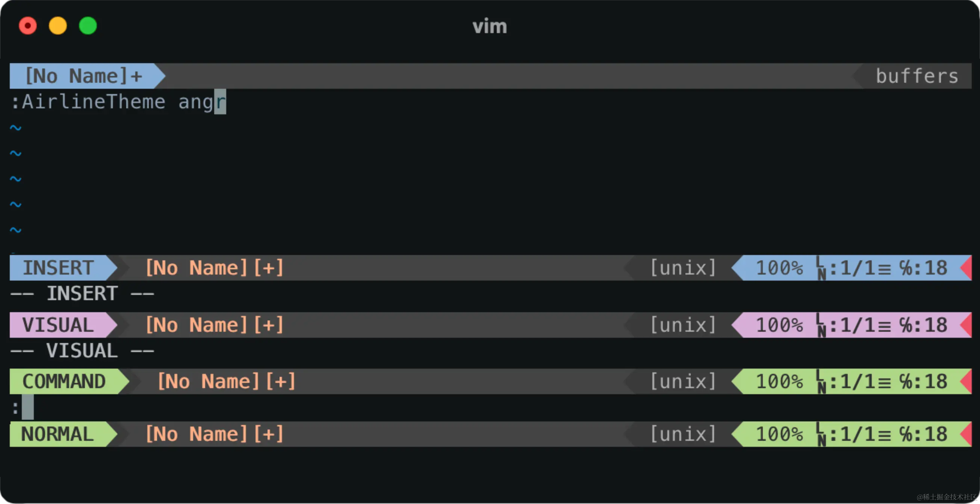Click [No Name][+] filename in COMMAND statusline

tap(227, 381)
